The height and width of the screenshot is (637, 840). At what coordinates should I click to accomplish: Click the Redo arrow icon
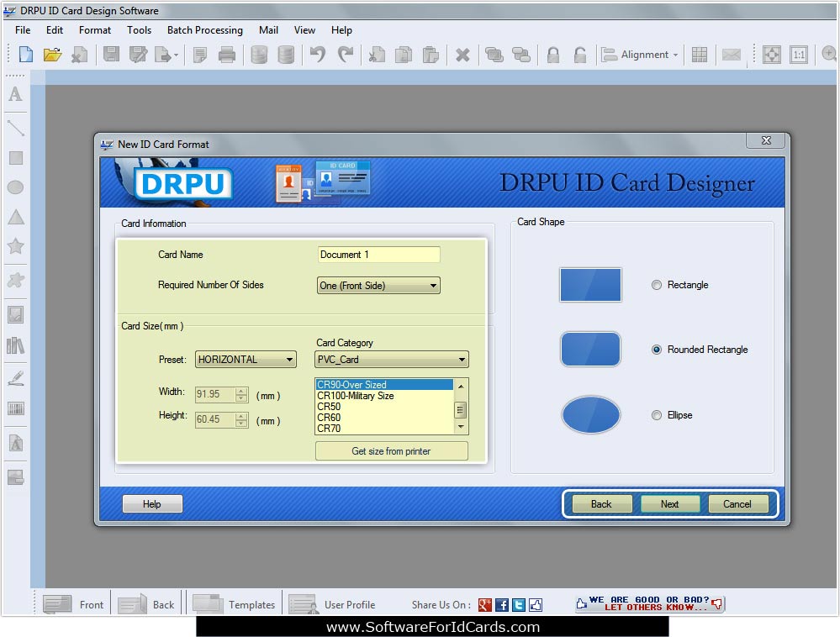(x=346, y=55)
